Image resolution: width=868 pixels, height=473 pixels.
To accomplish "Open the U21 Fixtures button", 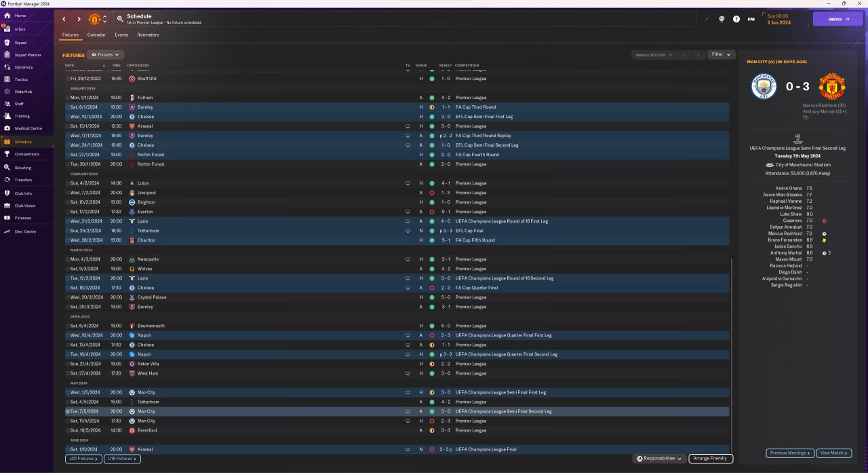I will (x=84, y=459).
